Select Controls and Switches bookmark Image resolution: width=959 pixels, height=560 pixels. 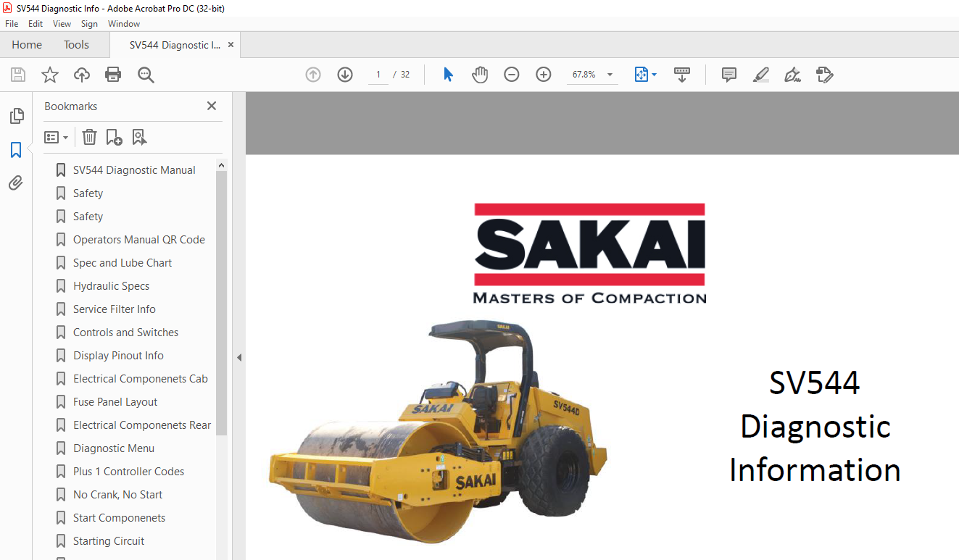pyautogui.click(x=125, y=333)
